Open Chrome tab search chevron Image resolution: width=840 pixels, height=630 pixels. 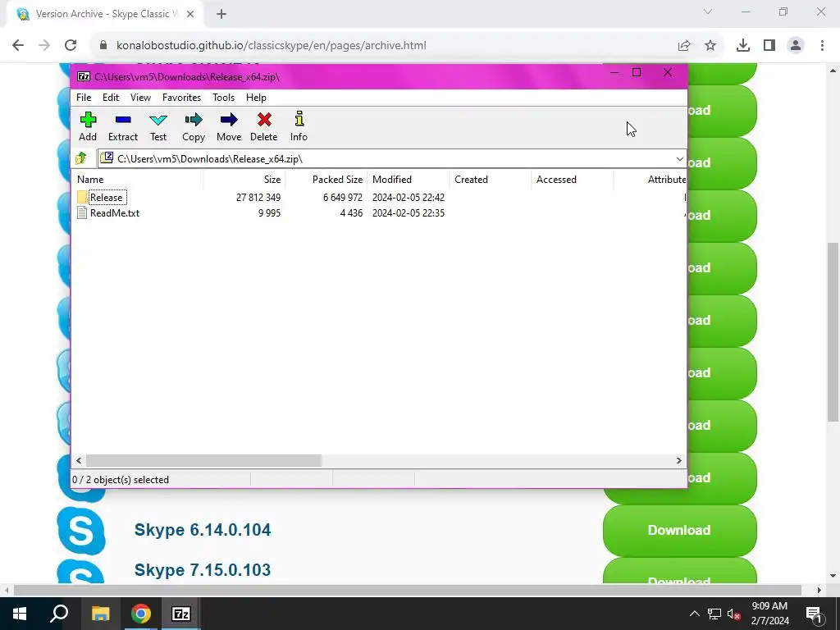coord(708,11)
